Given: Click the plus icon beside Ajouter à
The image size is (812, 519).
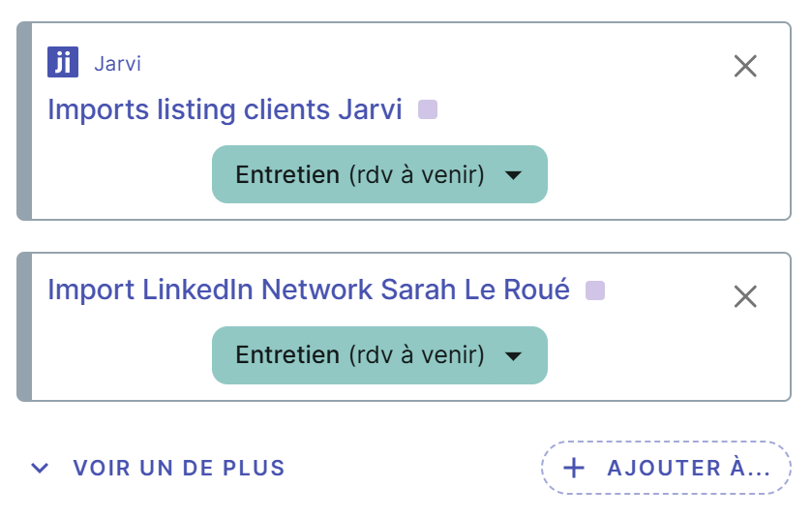Looking at the screenshot, I should click(574, 469).
